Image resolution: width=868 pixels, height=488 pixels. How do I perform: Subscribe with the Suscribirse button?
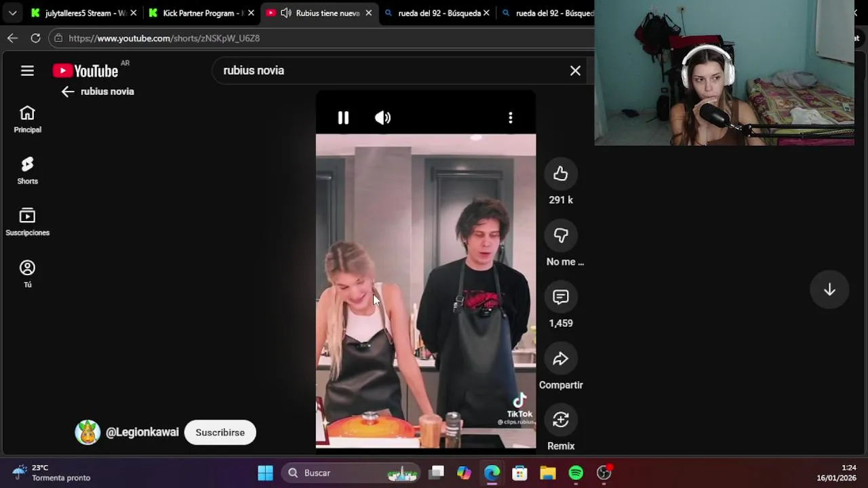pos(220,432)
